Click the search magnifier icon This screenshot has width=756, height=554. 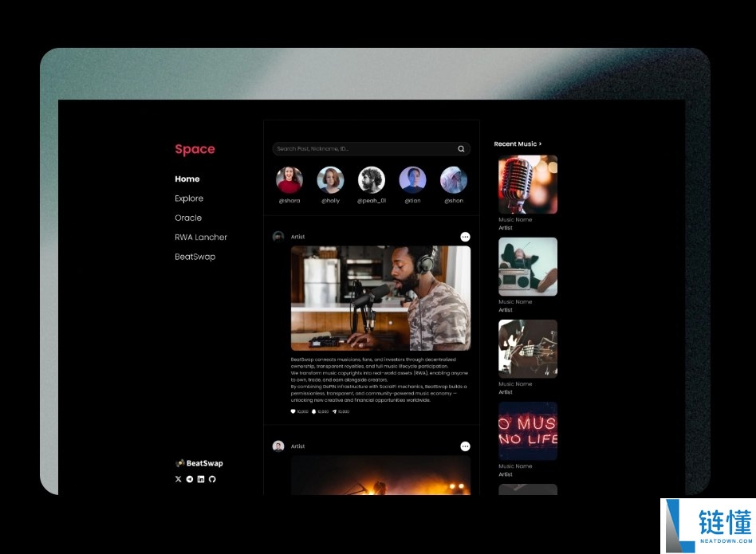click(x=461, y=148)
